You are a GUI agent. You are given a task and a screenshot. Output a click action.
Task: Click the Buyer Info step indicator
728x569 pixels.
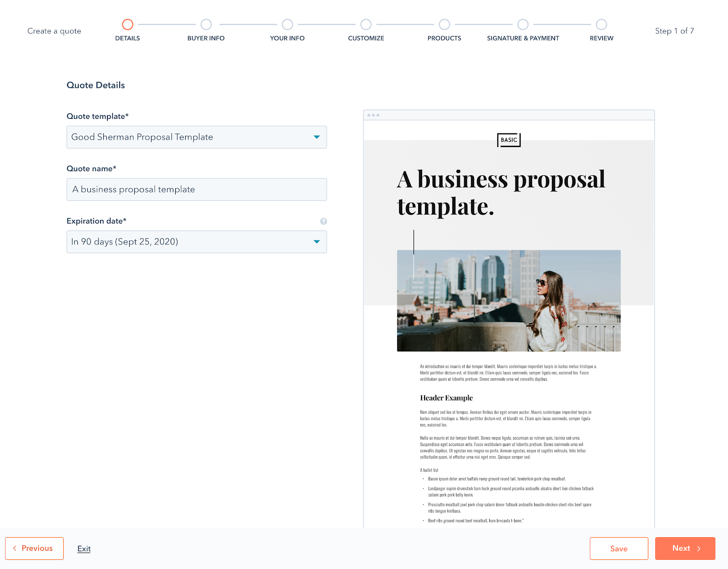pyautogui.click(x=206, y=25)
